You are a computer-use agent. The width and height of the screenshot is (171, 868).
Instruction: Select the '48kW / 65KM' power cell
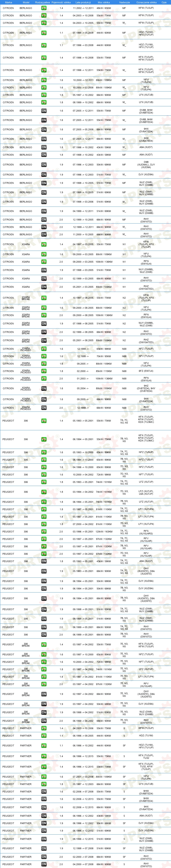coord(104,8)
